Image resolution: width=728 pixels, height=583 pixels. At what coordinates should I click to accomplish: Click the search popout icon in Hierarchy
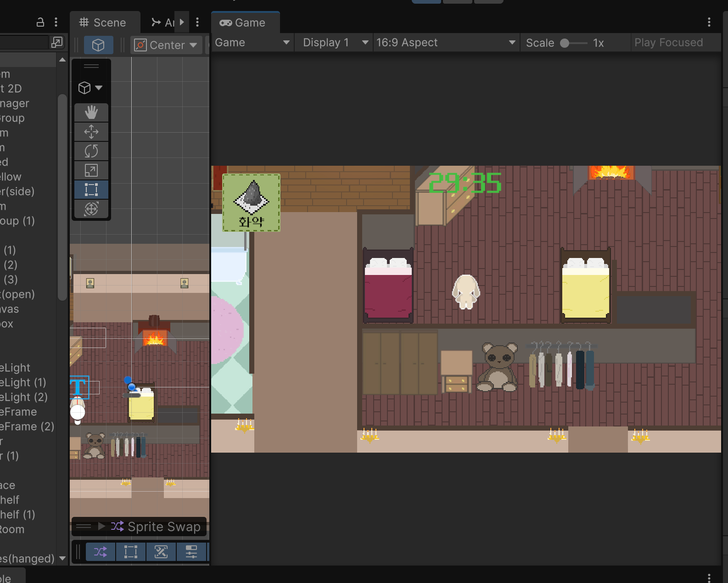pyautogui.click(x=57, y=42)
